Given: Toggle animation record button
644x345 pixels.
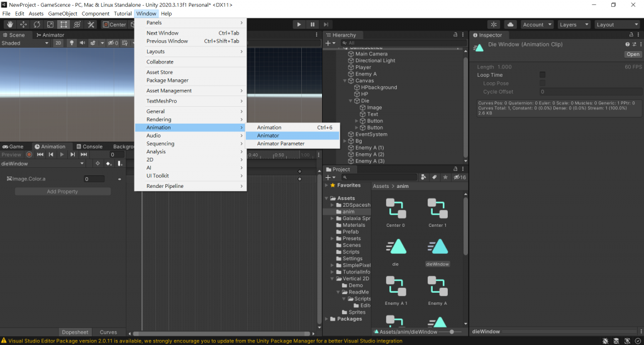Looking at the screenshot, I should [x=29, y=155].
